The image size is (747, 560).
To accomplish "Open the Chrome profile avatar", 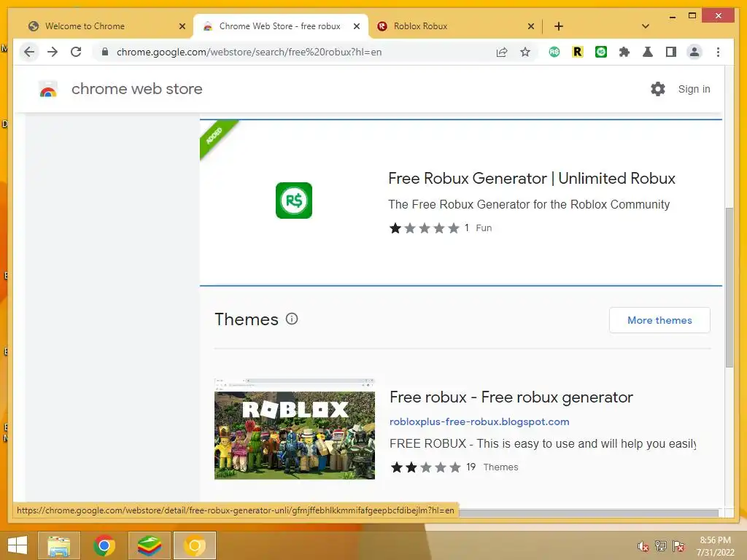I will coord(694,52).
